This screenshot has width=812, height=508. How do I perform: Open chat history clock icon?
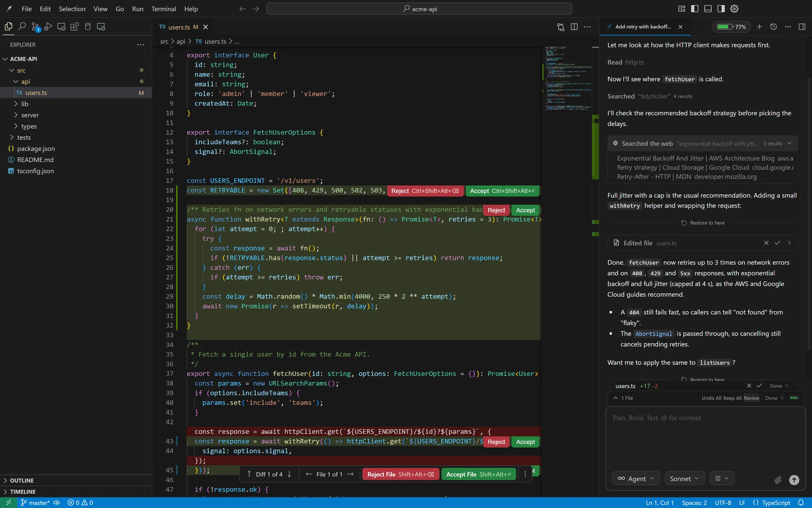click(x=773, y=27)
